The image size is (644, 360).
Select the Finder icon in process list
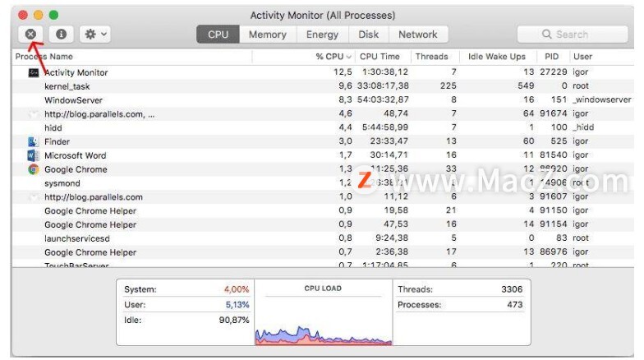[33, 141]
